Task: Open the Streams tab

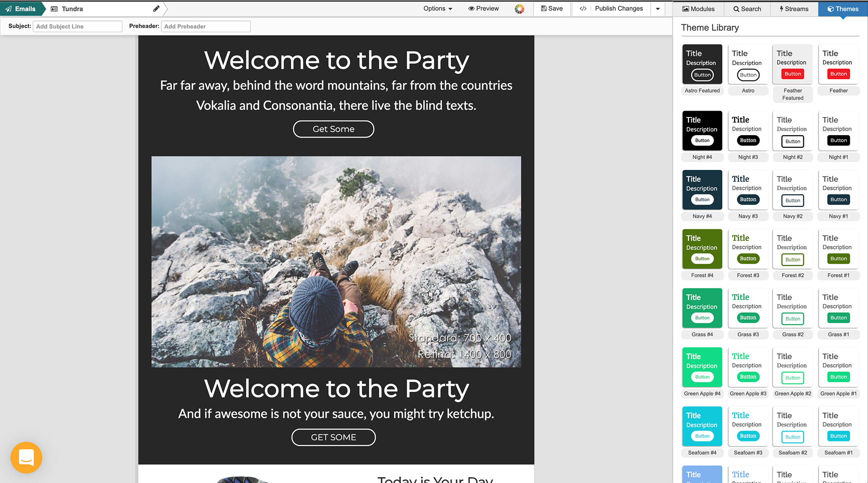Action: click(x=794, y=9)
